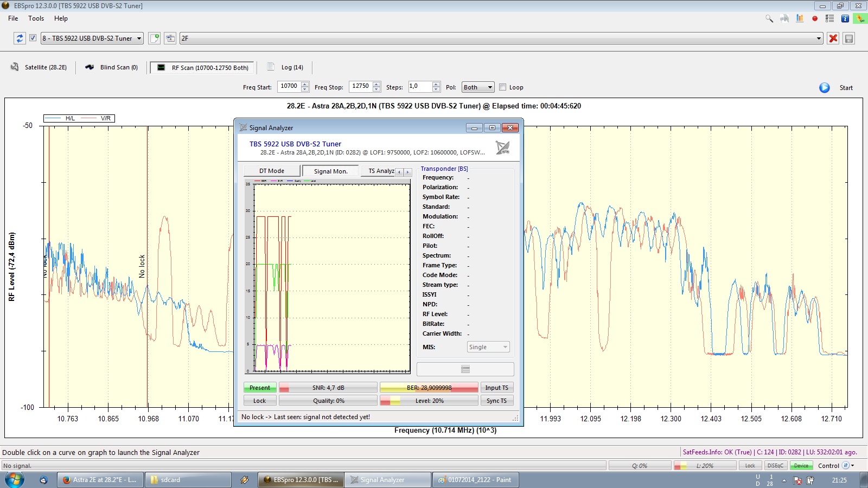Open the Windows Start button

15,480
